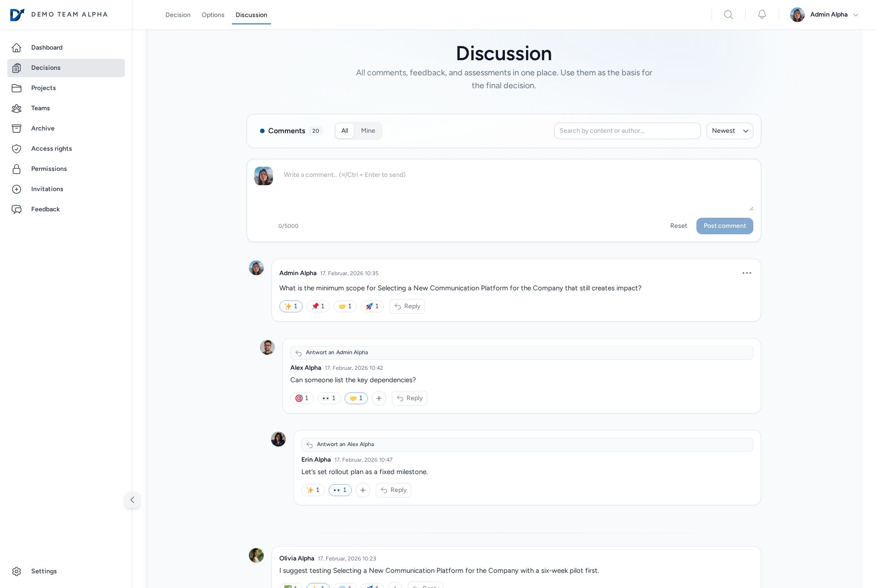Open the notifications bell

pos(762,14)
